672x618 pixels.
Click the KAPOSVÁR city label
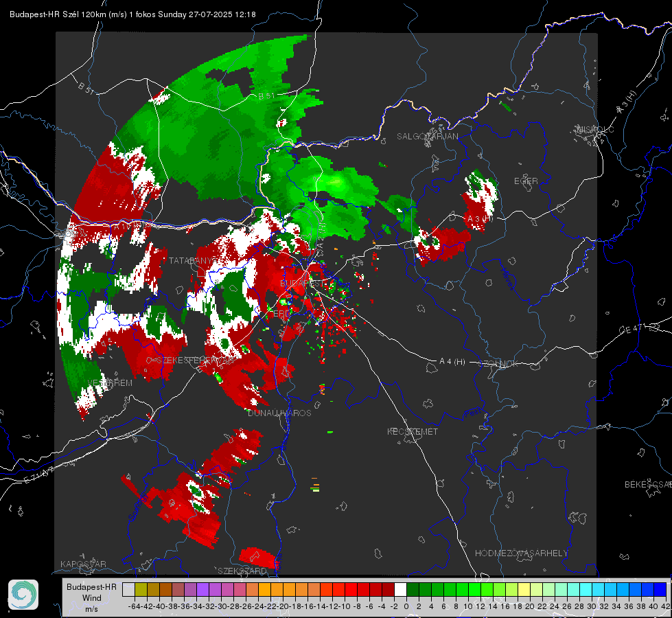pos(83,564)
